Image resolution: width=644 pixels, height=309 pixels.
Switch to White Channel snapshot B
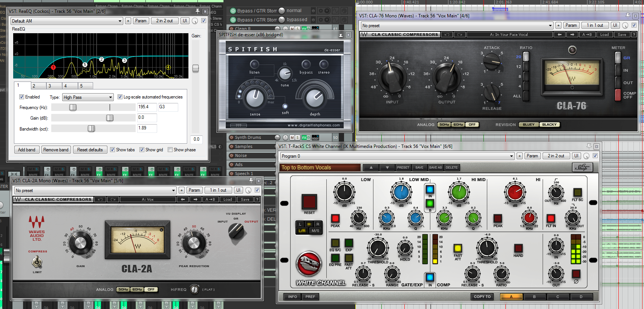[x=534, y=297]
